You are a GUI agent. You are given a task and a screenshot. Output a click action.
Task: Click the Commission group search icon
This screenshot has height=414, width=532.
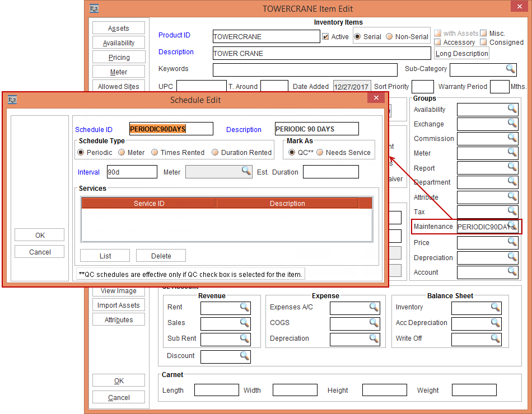point(512,138)
